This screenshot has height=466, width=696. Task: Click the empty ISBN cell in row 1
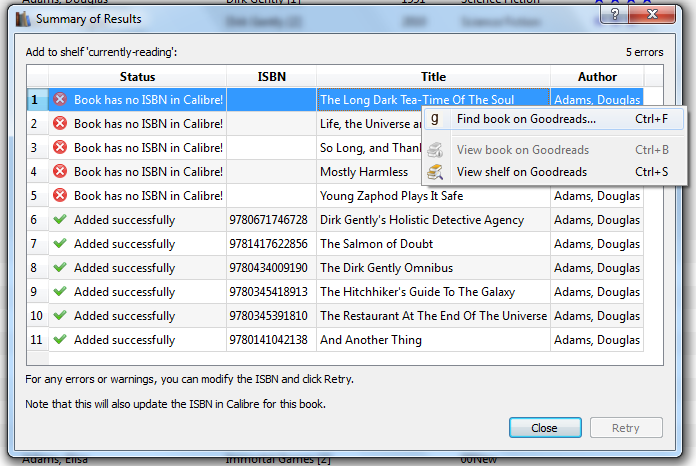tap(272, 99)
